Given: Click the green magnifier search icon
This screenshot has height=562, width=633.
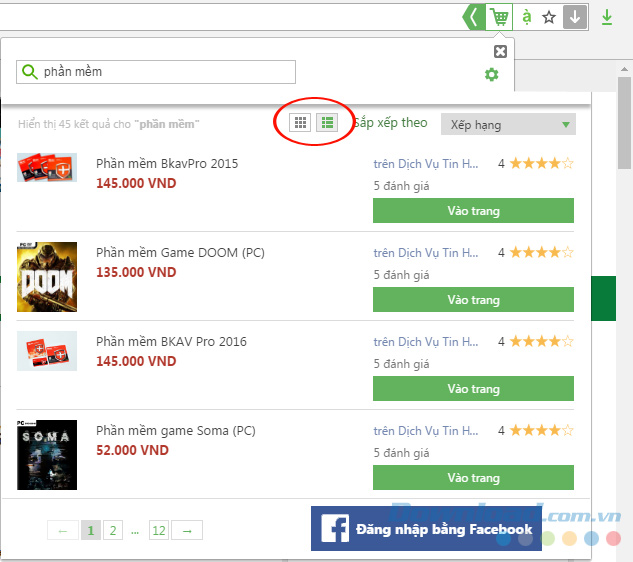Looking at the screenshot, I should [29, 72].
